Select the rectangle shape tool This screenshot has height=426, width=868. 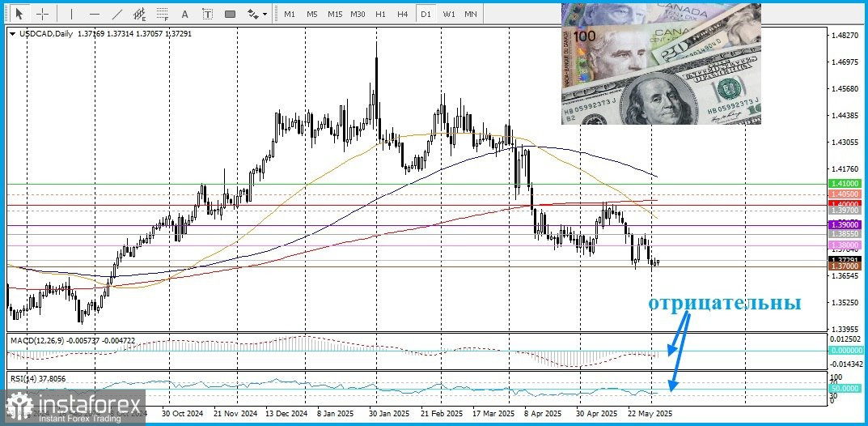tap(231, 14)
